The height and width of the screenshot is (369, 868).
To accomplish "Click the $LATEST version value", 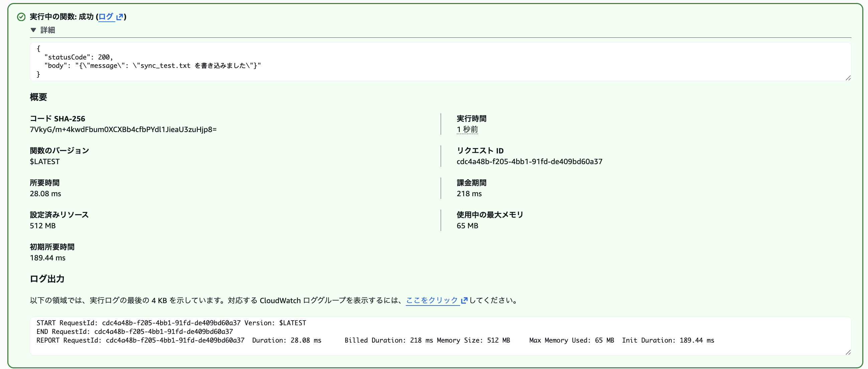I will 44,161.
